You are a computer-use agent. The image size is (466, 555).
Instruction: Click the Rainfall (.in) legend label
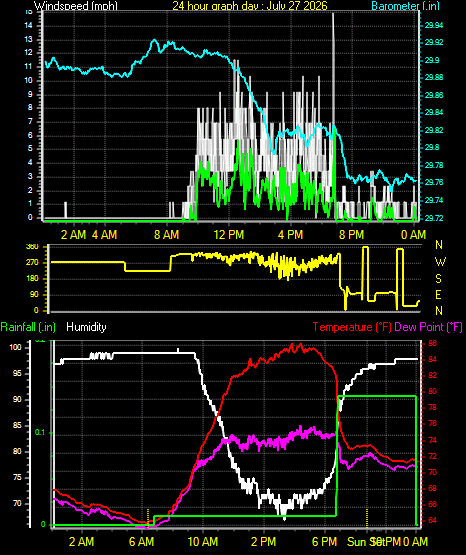(x=28, y=327)
